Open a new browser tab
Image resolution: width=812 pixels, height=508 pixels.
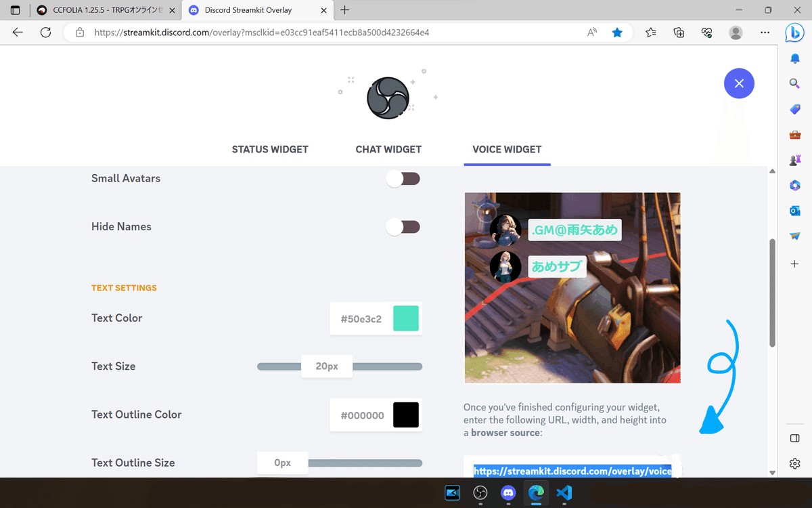(x=345, y=10)
